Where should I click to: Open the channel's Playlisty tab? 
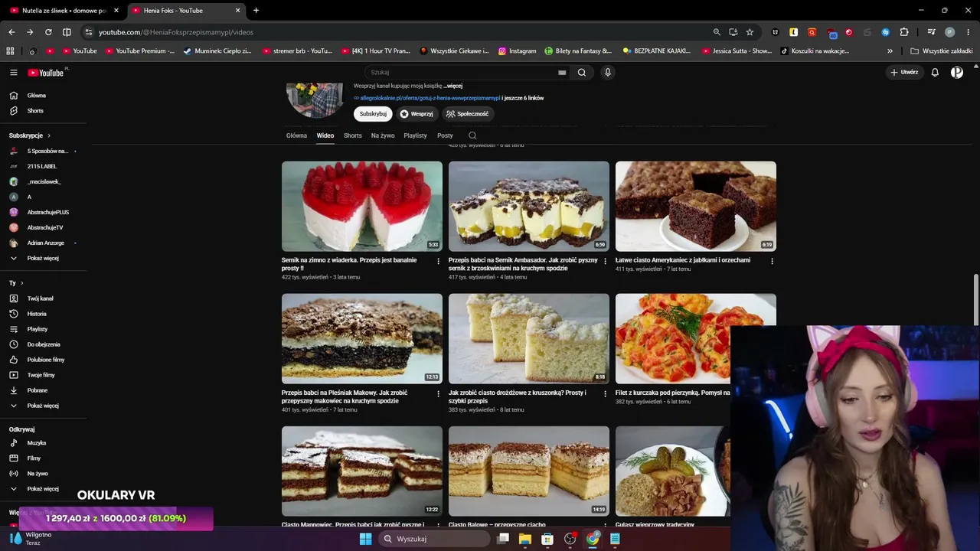[x=416, y=135]
